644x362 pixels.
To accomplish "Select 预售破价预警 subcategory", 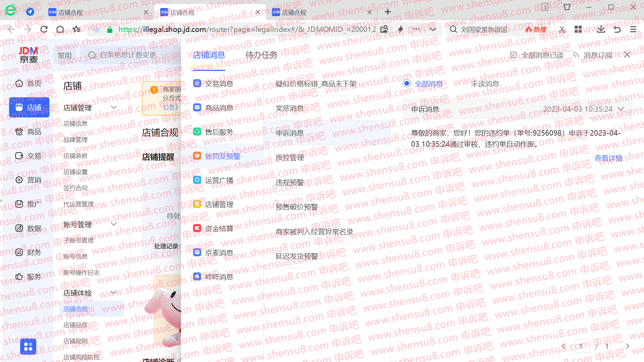I will point(296,207).
